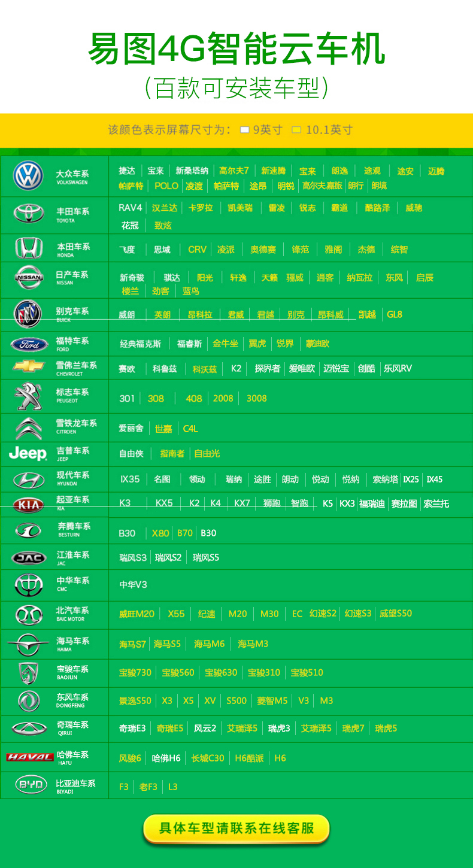Select the 经典福克斯 model
Image resolution: width=473 pixels, height=868 pixels.
pos(140,344)
